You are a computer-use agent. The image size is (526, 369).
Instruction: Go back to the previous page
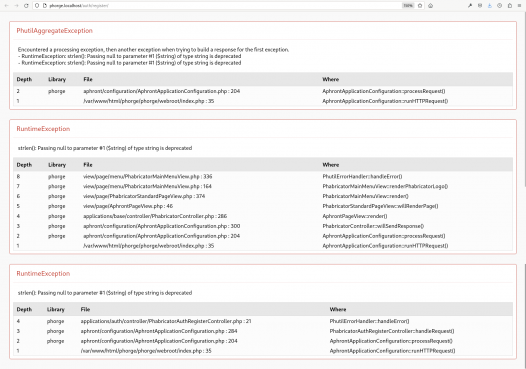pyautogui.click(x=6, y=6)
